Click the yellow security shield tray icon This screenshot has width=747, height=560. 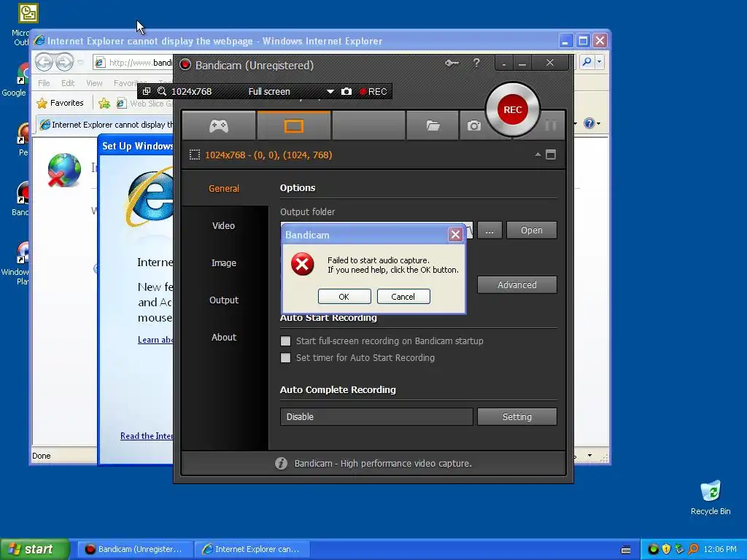(666, 549)
